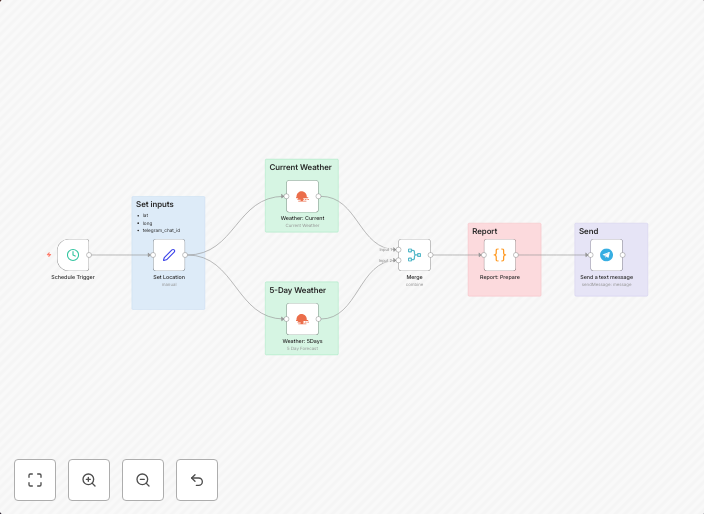Click the Current Weather sticky note title

tap(300, 167)
